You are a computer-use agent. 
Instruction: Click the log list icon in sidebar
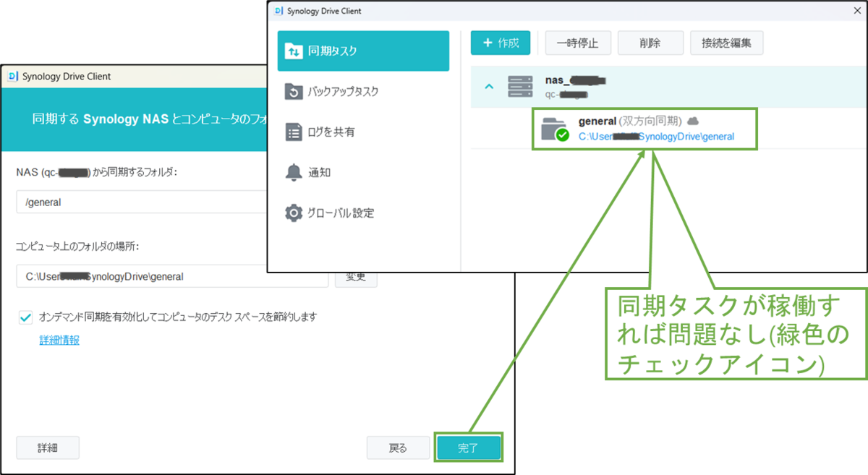pyautogui.click(x=294, y=132)
